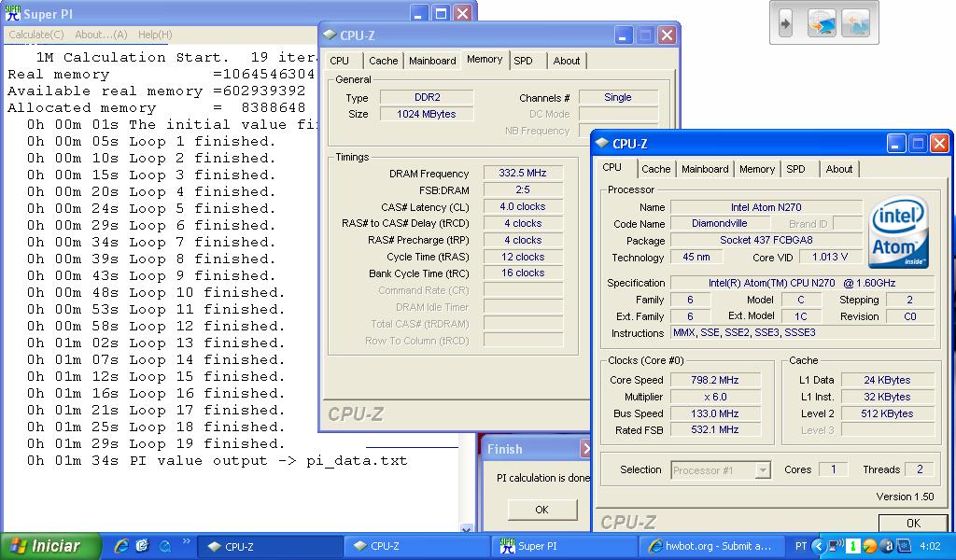956x560 pixels.
Task: Click the FSB:DRAM value '2:5'
Action: point(523,189)
